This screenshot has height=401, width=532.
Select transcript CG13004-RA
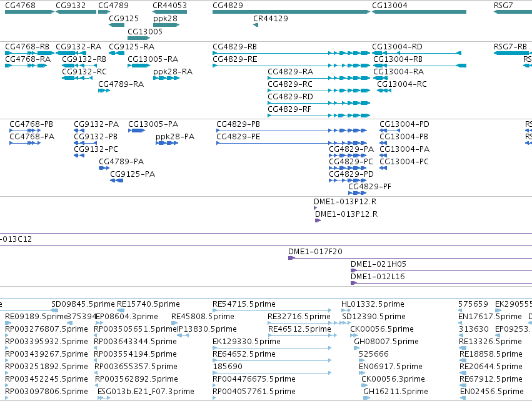pyautogui.click(x=398, y=72)
